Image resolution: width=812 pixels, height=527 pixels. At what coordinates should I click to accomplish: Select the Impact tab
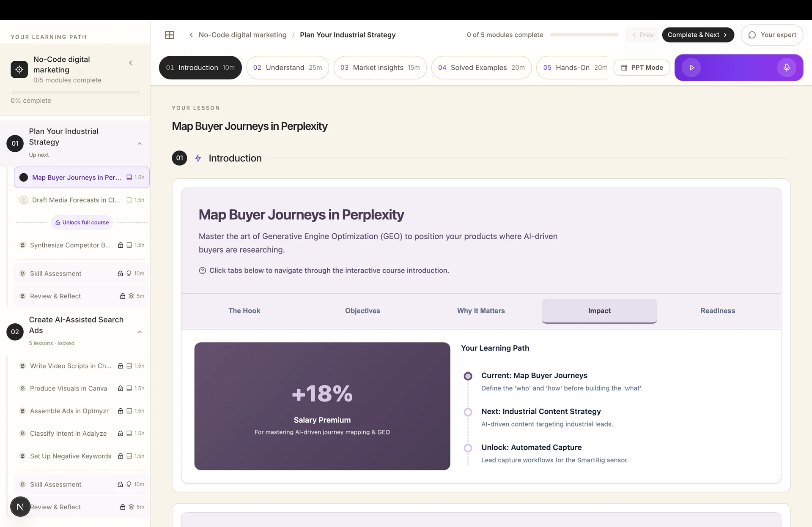click(x=599, y=311)
